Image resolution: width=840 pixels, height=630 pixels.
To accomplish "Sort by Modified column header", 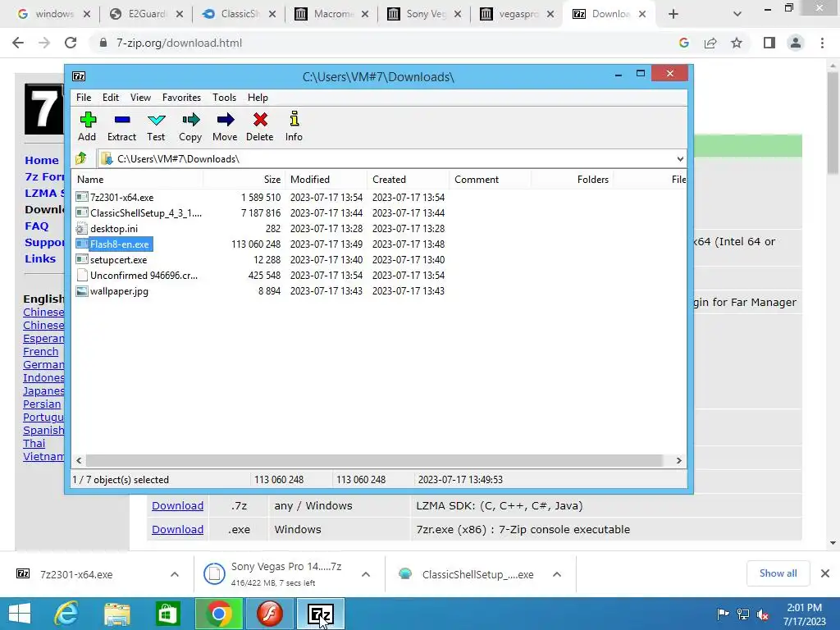I will 326,180.
